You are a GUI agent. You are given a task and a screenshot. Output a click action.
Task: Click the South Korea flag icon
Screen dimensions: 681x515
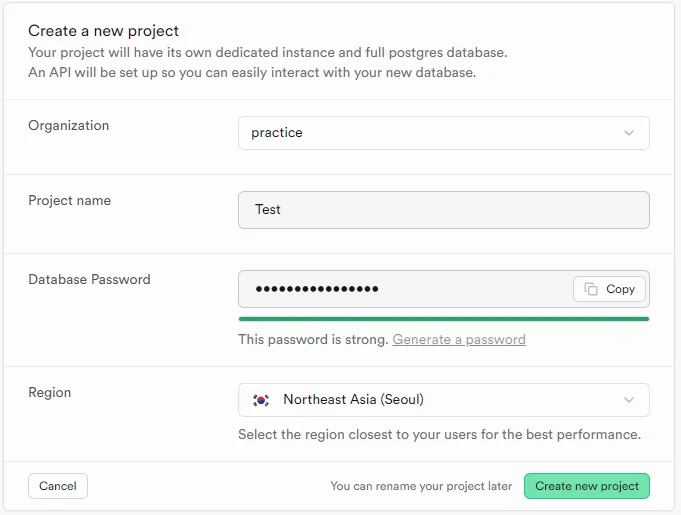pyautogui.click(x=261, y=400)
